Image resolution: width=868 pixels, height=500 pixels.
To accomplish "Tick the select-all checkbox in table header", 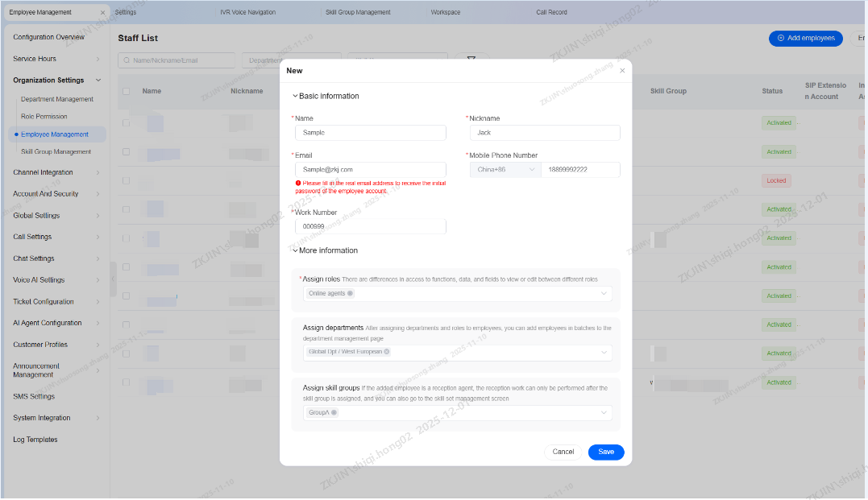I will (126, 91).
